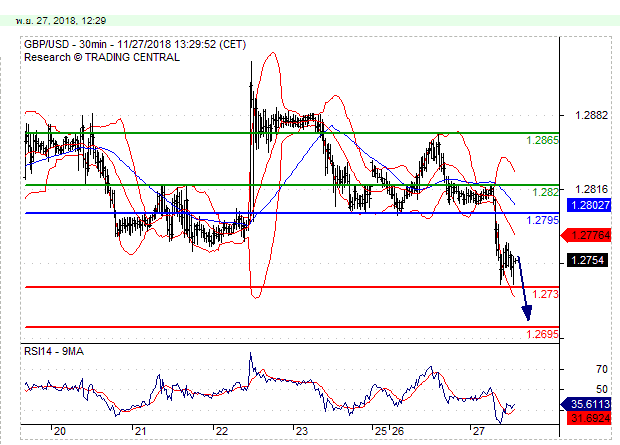This screenshot has width=620, height=445.
Task: Click the red 1.2695 support label
Action: (x=542, y=334)
